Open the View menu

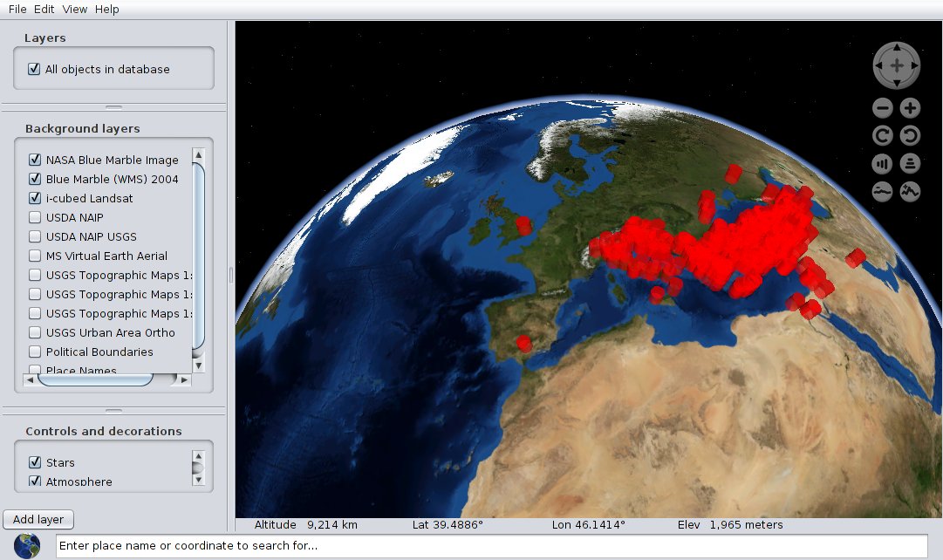[x=74, y=9]
